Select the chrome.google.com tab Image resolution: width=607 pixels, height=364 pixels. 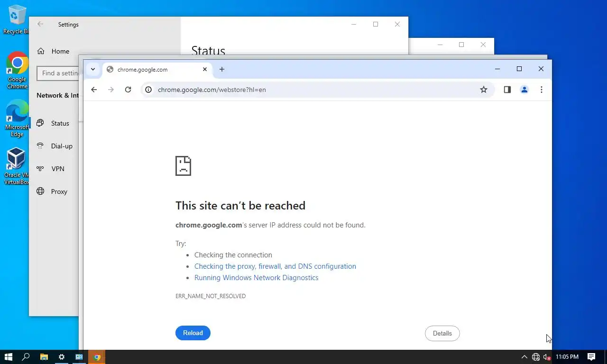coord(157,69)
